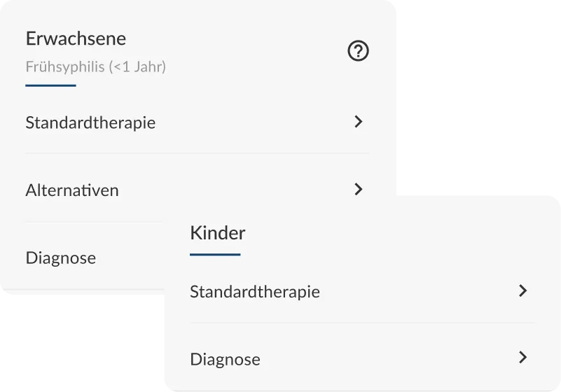Click the chevron arrow beside Alternativen
The width and height of the screenshot is (561, 392).
tap(359, 189)
